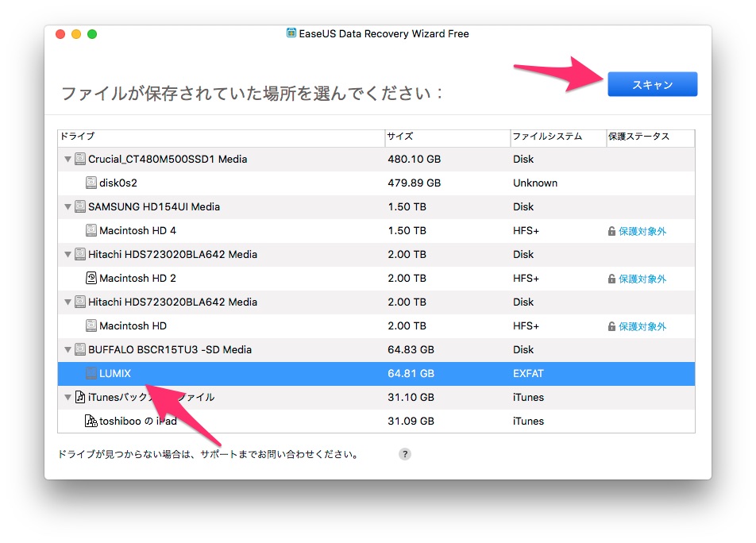Image resolution: width=756 pixels, height=543 pixels.
Task: Click the Macintosh HD 4 volume icon
Action: pos(91,231)
